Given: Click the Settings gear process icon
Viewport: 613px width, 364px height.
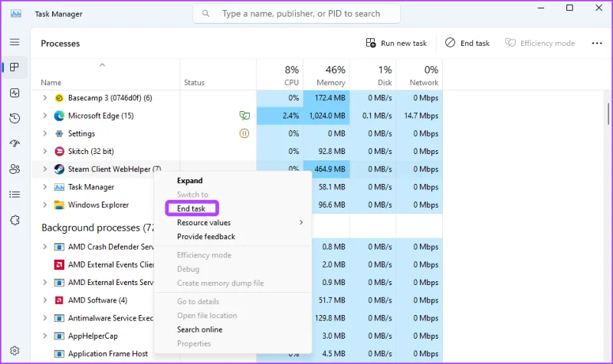Looking at the screenshot, I should (59, 133).
